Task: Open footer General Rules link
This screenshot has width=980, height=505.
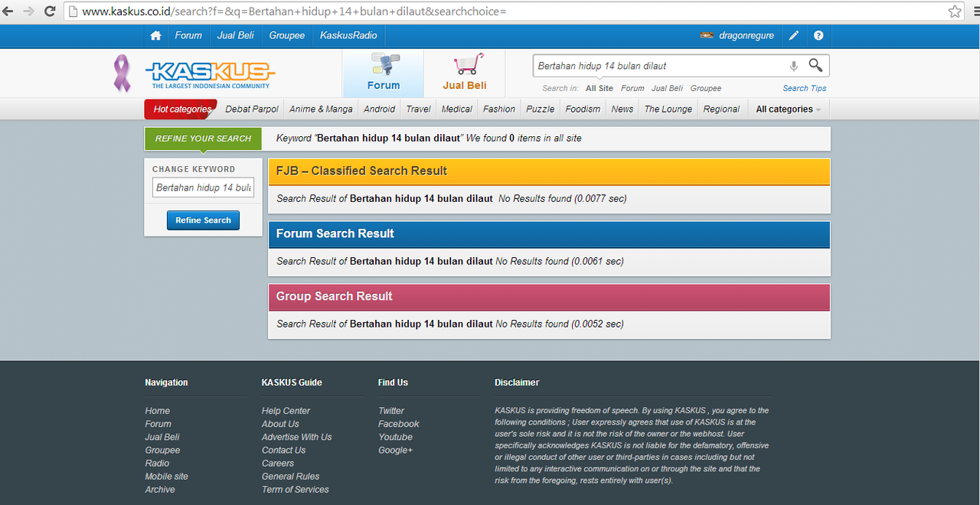Action: tap(291, 476)
